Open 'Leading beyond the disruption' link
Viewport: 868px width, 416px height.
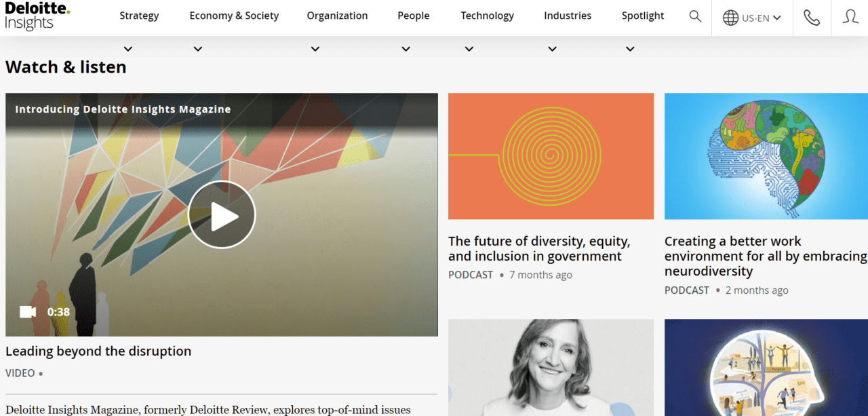pos(98,352)
